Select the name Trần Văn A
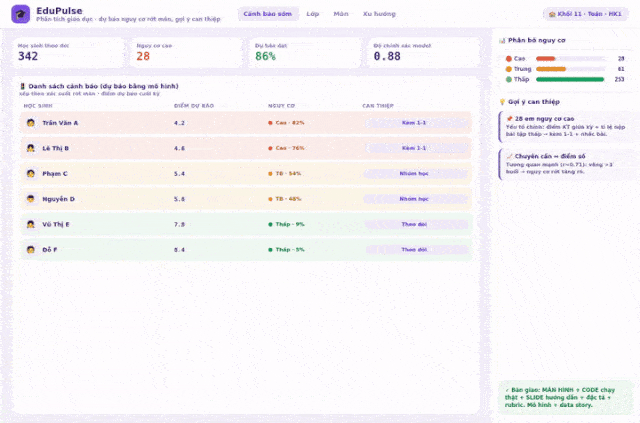The height and width of the screenshot is (423, 640). point(60,122)
